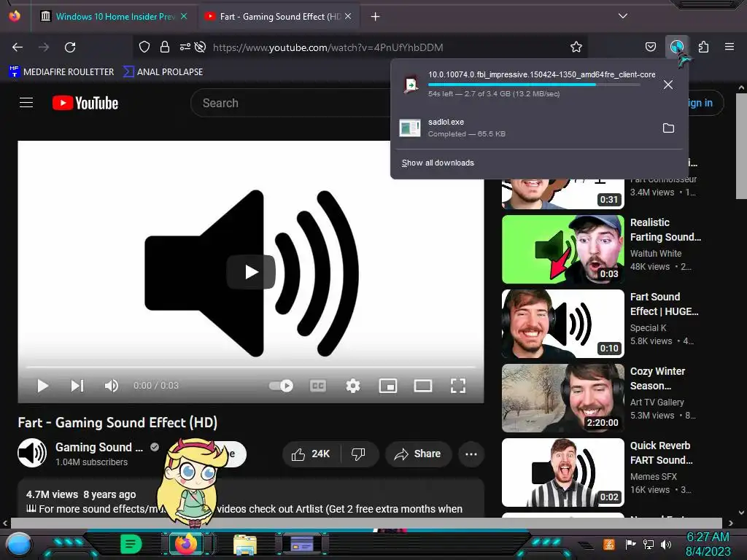Open player settings gear
The width and height of the screenshot is (747, 560).
[352, 386]
